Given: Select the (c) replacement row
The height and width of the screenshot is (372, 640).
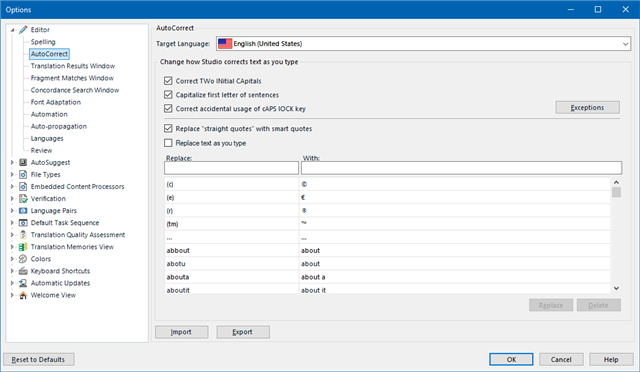Looking at the screenshot, I should (387, 184).
